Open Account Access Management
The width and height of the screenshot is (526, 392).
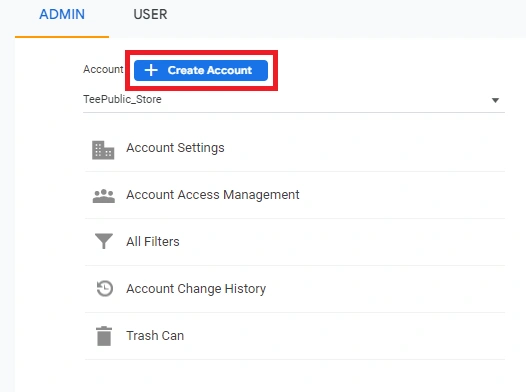click(295, 195)
